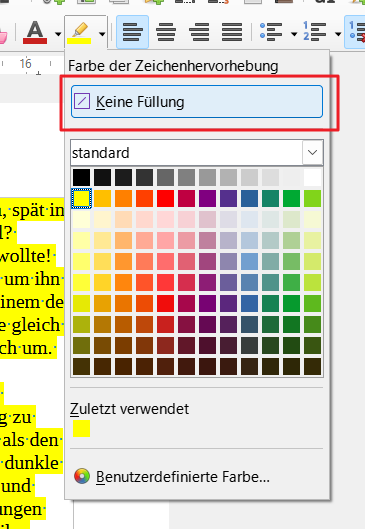Toggle the ordered numbered list
The height and width of the screenshot is (529, 365).
coord(314,32)
